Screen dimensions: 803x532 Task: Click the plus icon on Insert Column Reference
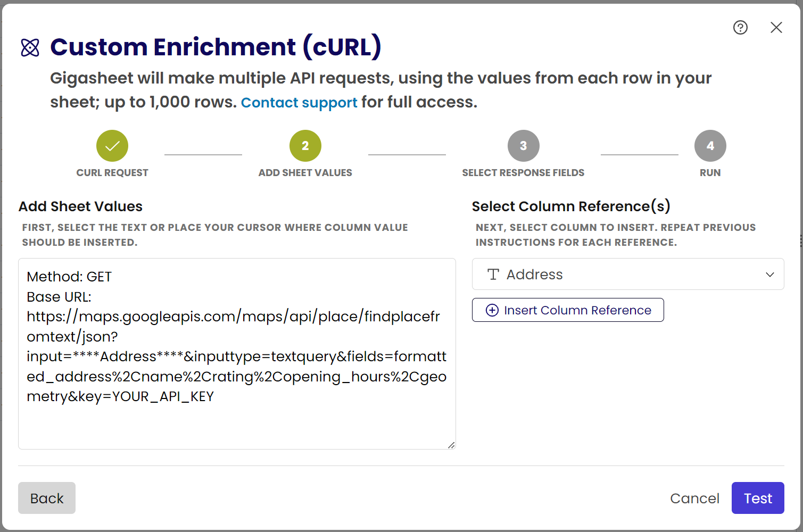[492, 310]
